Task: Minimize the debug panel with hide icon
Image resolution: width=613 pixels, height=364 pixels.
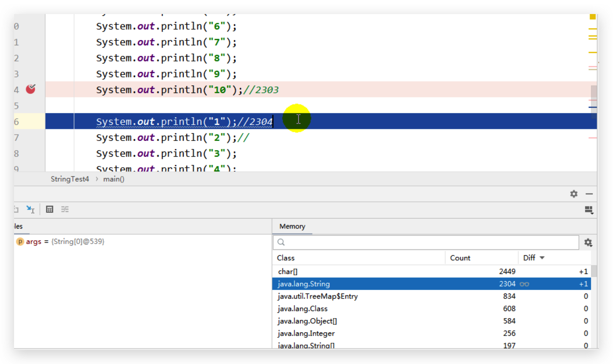Action: coord(589,194)
